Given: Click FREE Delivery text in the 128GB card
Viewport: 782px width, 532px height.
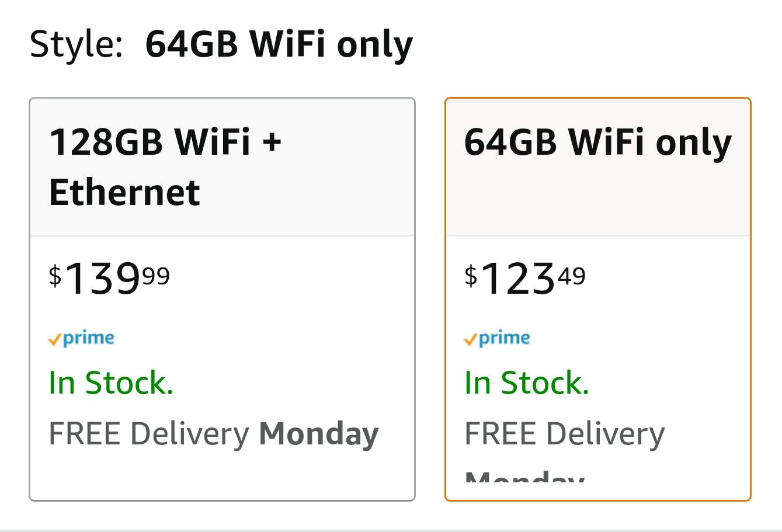Looking at the screenshot, I should pyautogui.click(x=149, y=434).
